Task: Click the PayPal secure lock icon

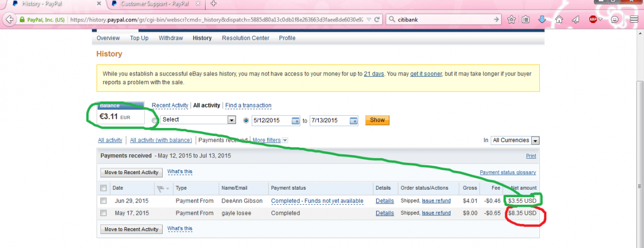Action: pyautogui.click(x=22, y=19)
